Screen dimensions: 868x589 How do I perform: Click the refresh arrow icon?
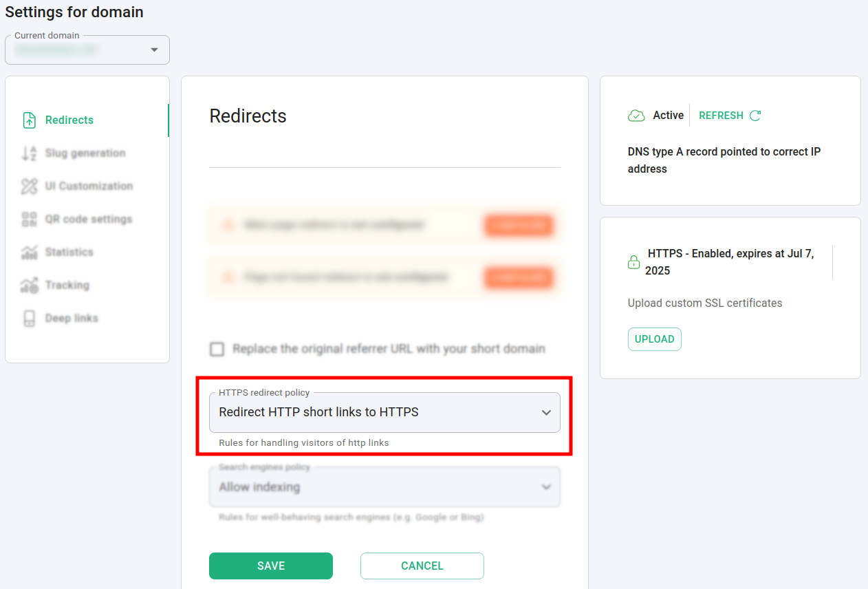click(755, 116)
